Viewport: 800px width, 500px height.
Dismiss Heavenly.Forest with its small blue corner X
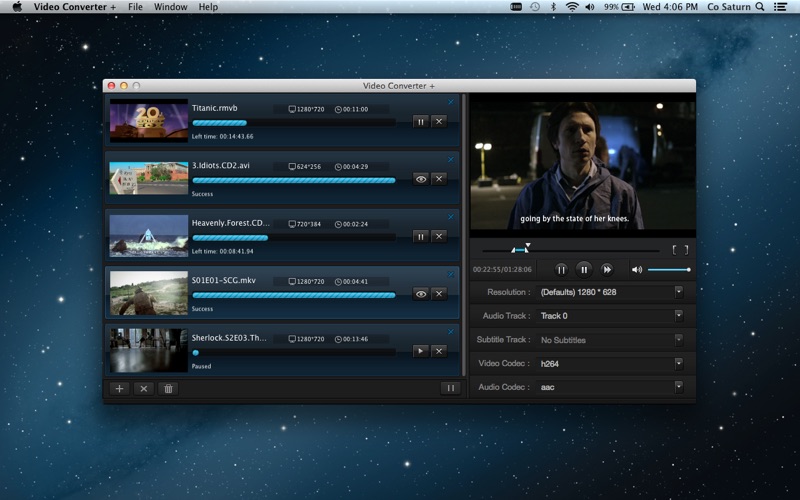[451, 217]
